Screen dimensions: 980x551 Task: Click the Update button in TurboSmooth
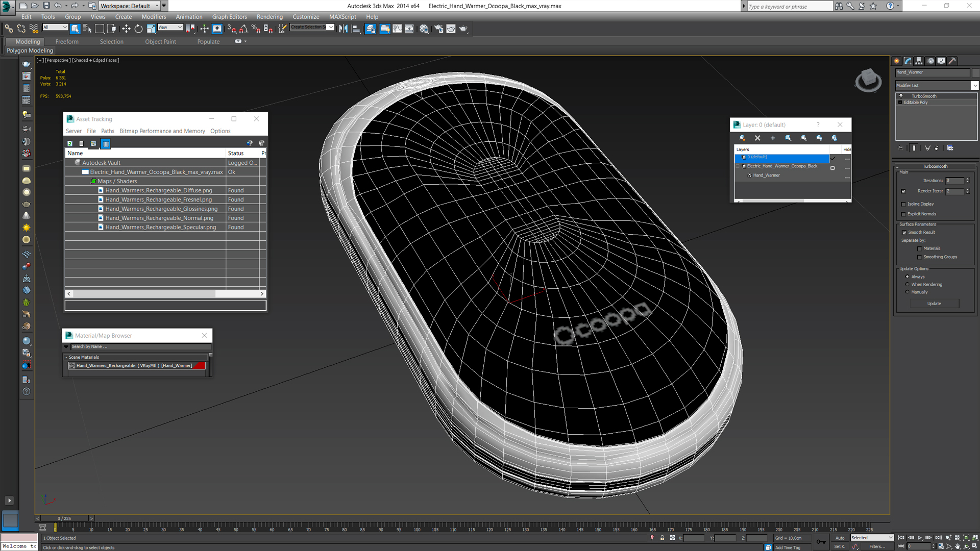click(934, 304)
